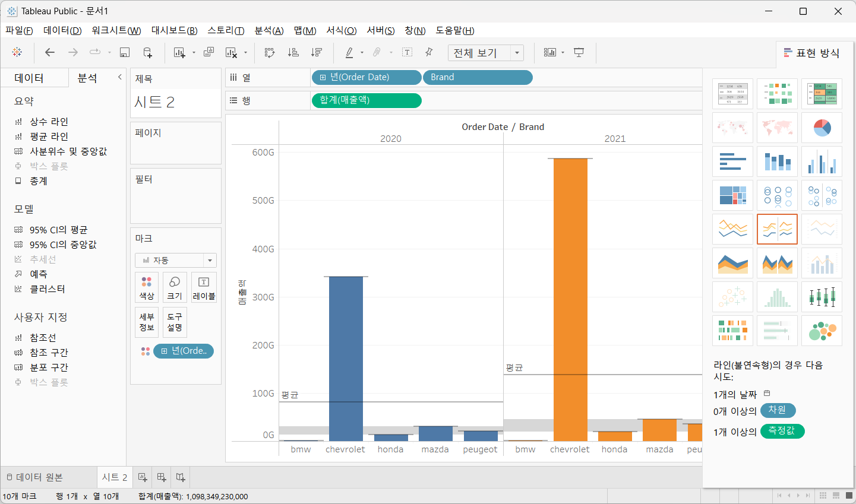Switch to the 분석 pane tab
Viewport: 856px width, 504px height.
click(87, 78)
